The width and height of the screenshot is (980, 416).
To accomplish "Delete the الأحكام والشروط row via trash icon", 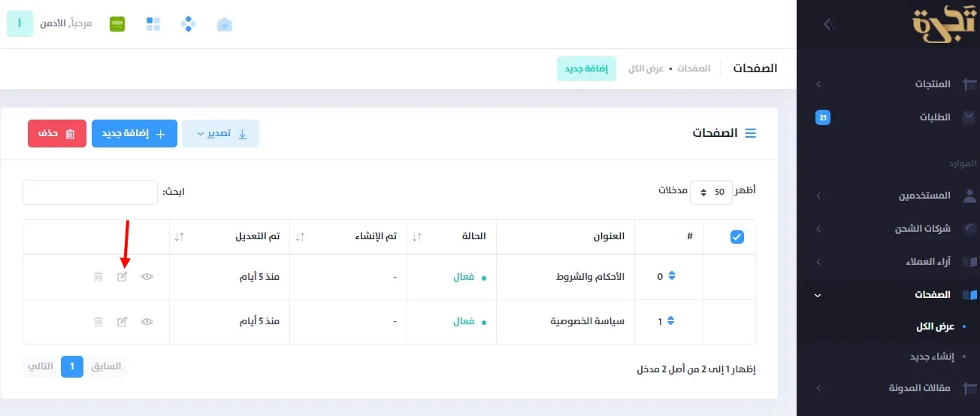I will click(98, 277).
